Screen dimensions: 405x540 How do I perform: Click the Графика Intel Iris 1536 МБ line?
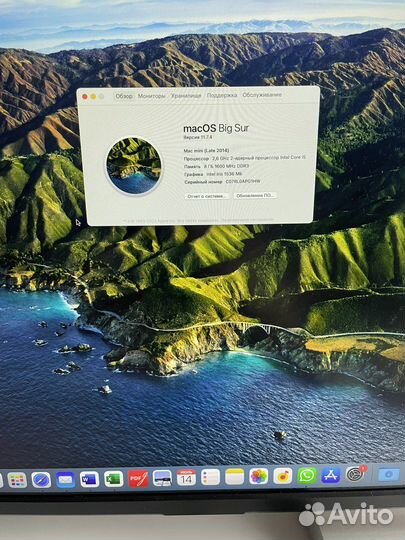[x=213, y=174]
